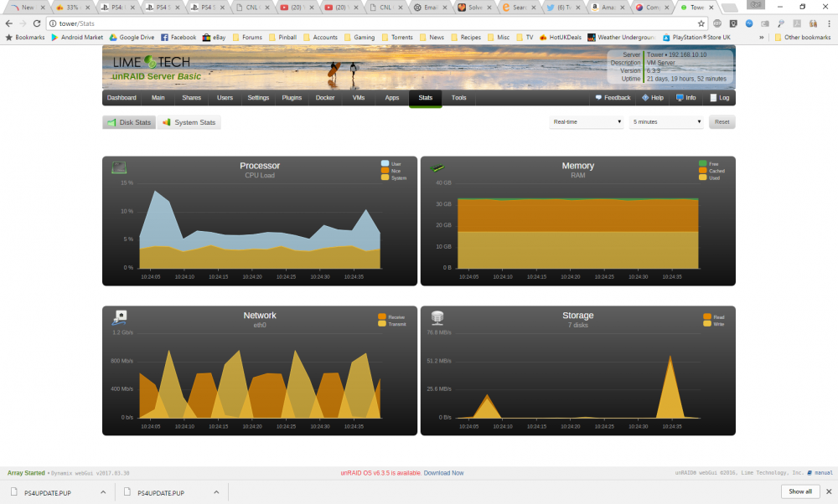Show hidden bookmarks with double chevron
The height and width of the screenshot is (504, 838).
pyautogui.click(x=761, y=38)
